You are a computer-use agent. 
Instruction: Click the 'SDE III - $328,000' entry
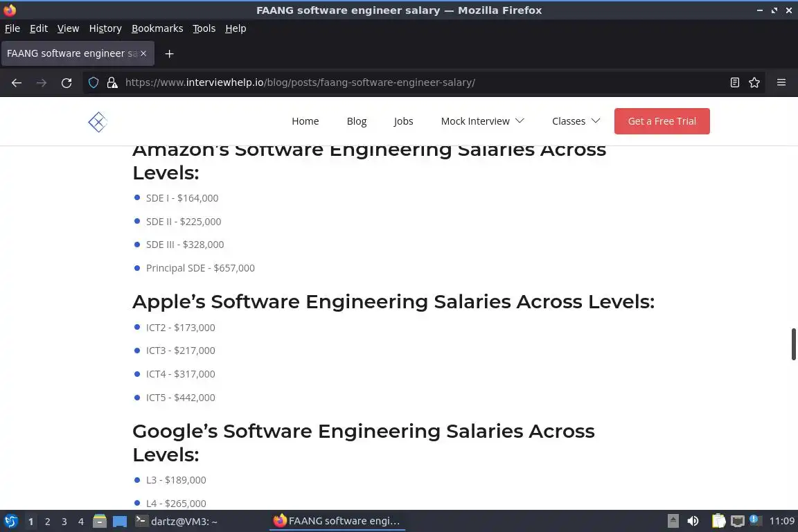point(185,245)
